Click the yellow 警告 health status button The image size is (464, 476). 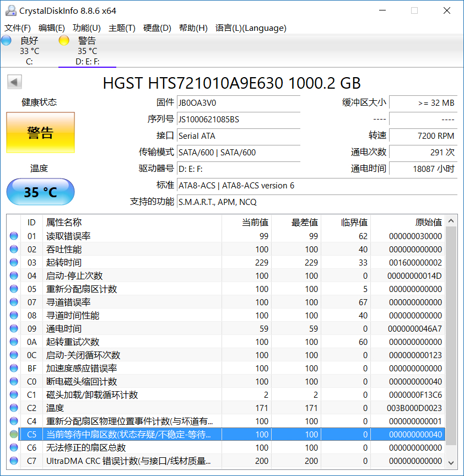tap(40, 133)
